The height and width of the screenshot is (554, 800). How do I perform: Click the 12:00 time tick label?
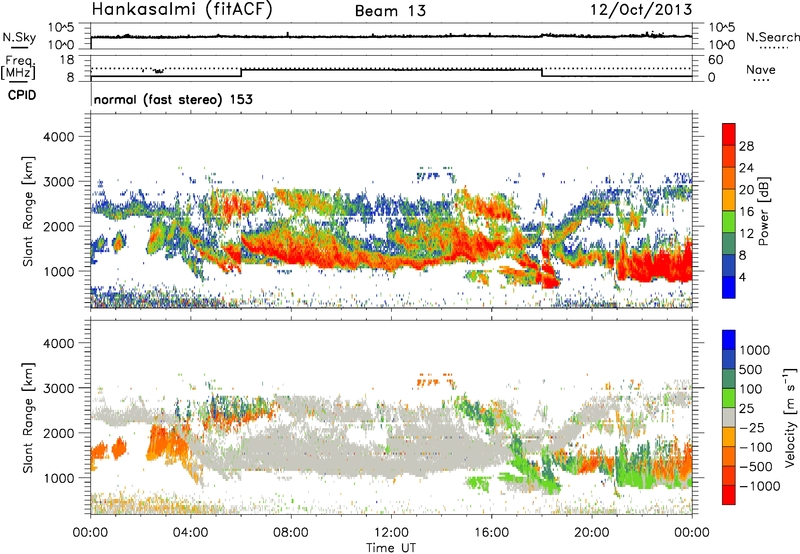pos(391,533)
